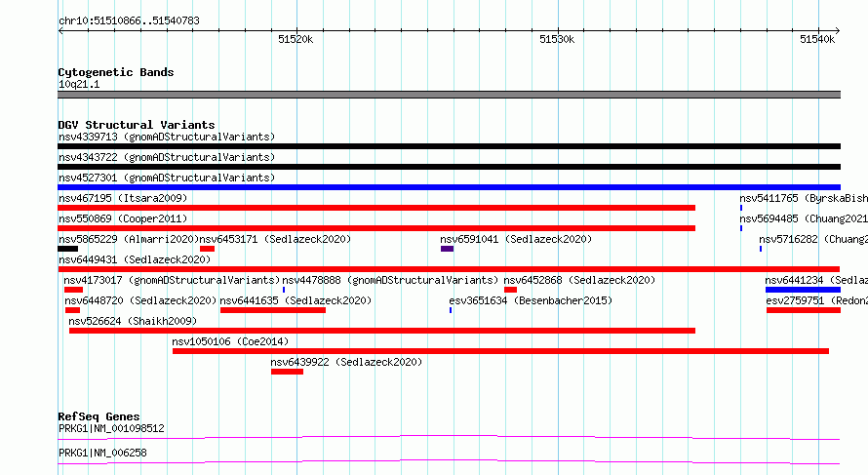
Task: Click the RefSeq Genes track title
Action: (x=99, y=416)
